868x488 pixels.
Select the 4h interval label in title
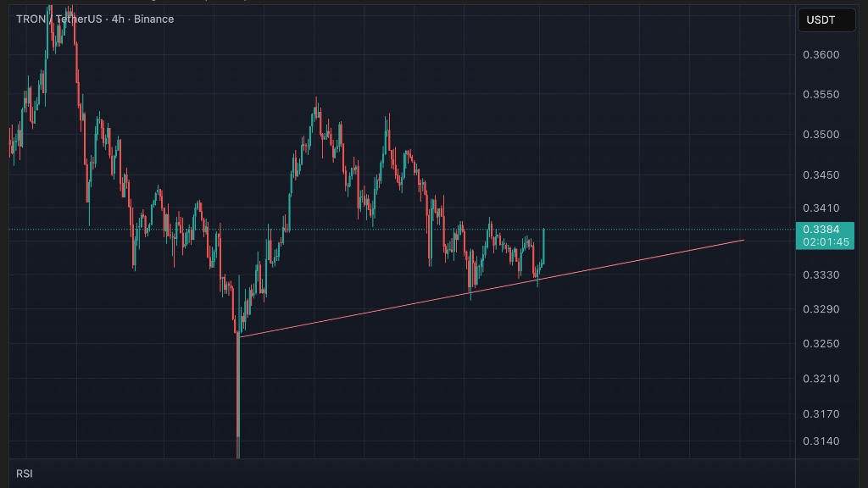pos(117,19)
